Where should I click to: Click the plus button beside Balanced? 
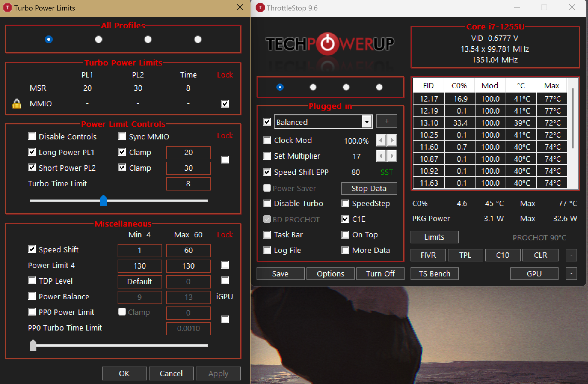click(x=387, y=121)
